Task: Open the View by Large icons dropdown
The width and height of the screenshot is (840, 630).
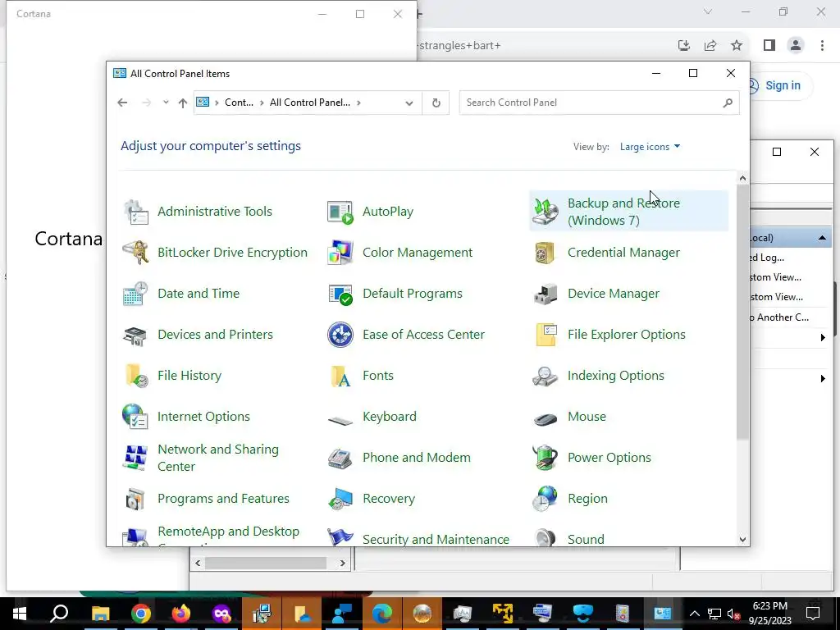Action: 650,147
